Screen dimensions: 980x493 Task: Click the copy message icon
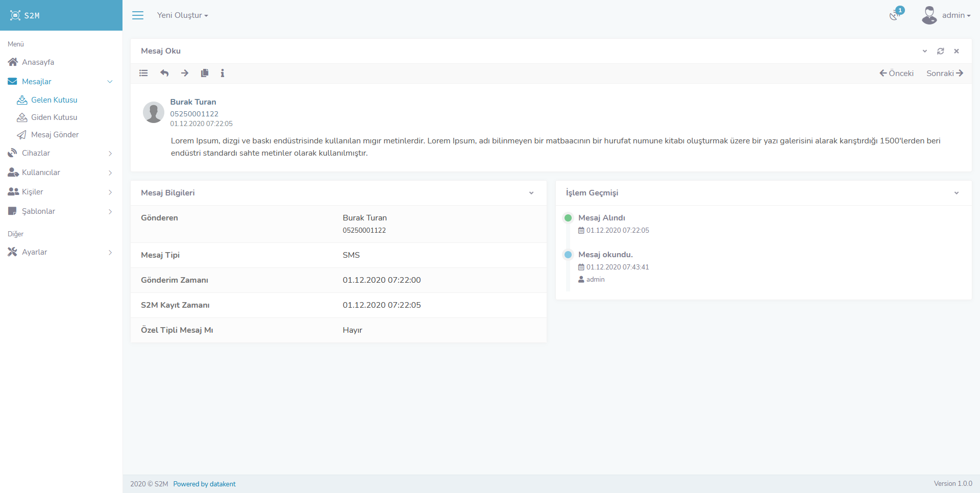tap(205, 73)
